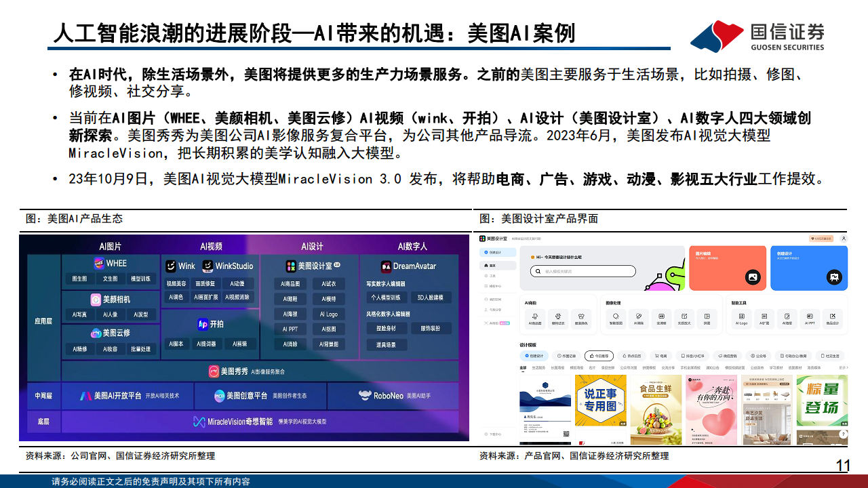868x488 pixels.
Task: Click the page number 11
Action: tap(843, 466)
